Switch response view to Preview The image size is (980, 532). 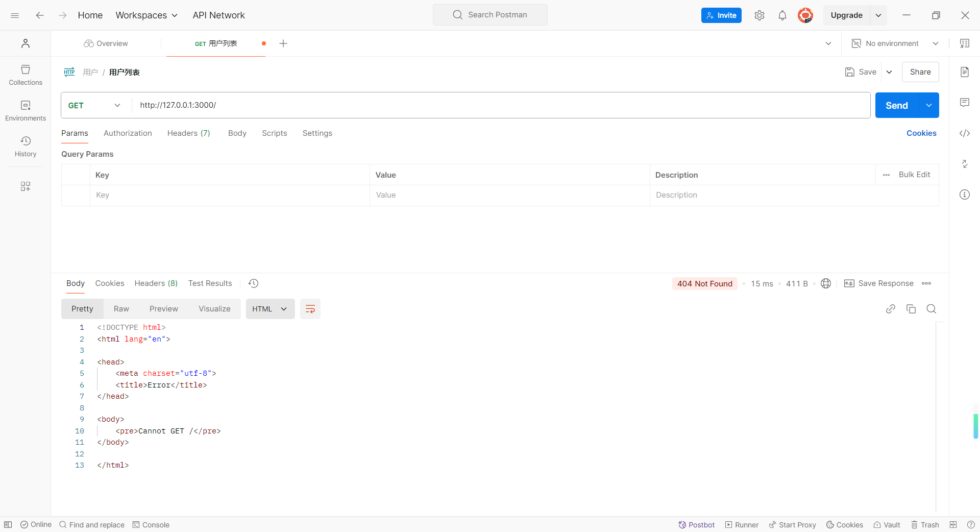(x=164, y=309)
